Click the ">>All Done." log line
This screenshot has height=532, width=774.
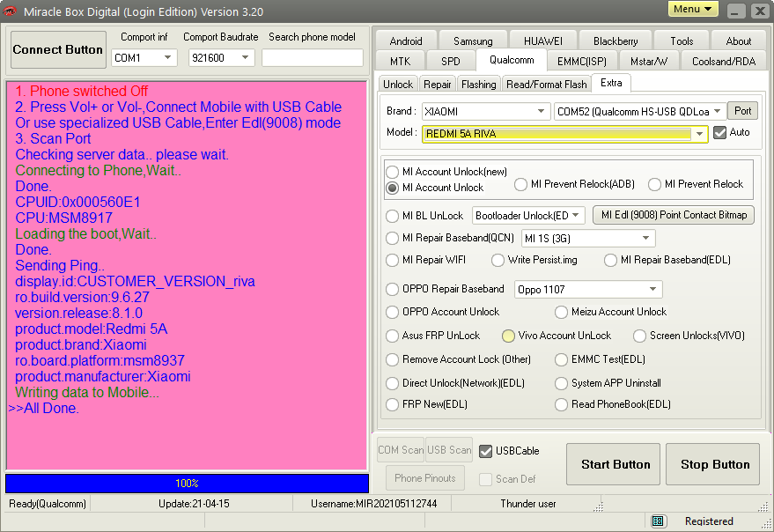43,408
